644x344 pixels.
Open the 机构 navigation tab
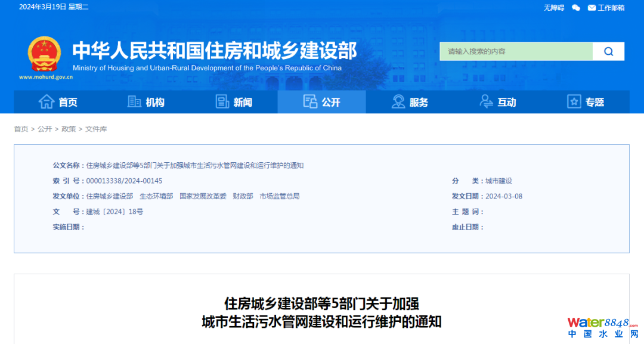pos(146,102)
